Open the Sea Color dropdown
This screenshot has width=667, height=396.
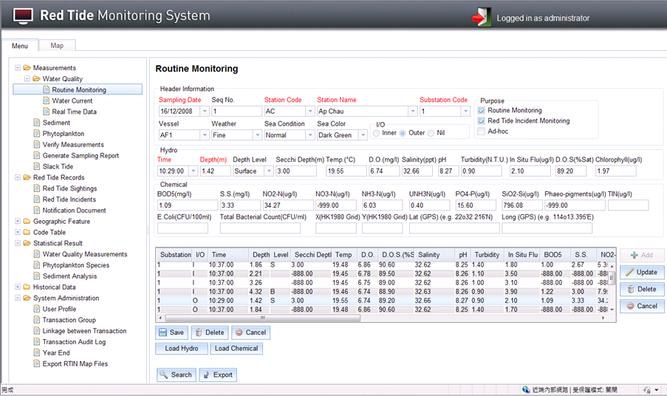pos(363,135)
